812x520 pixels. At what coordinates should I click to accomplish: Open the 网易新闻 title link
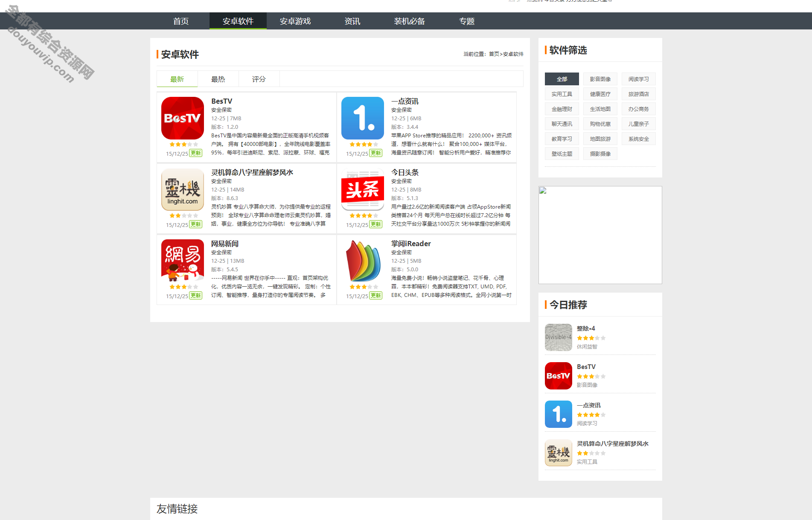pyautogui.click(x=225, y=244)
